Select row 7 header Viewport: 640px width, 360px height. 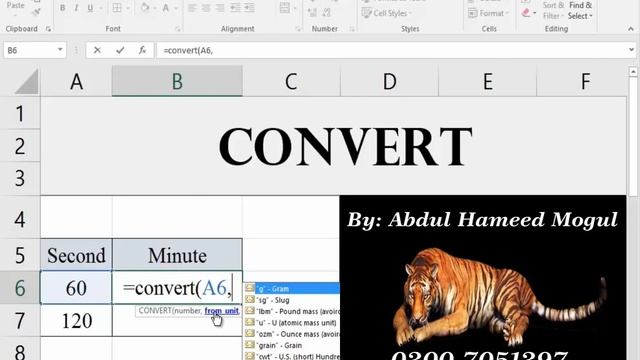coord(20,321)
